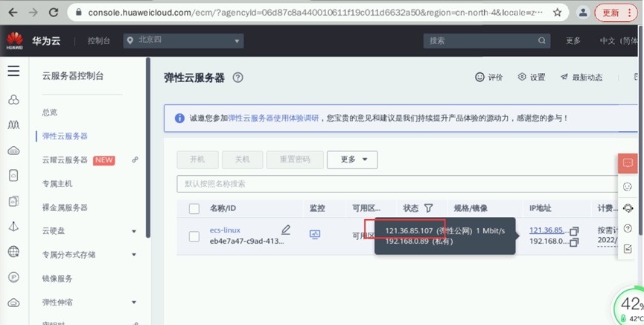Open link icon beside 云耀云服务器
Viewport: 644px width, 325px height.
[135, 160]
